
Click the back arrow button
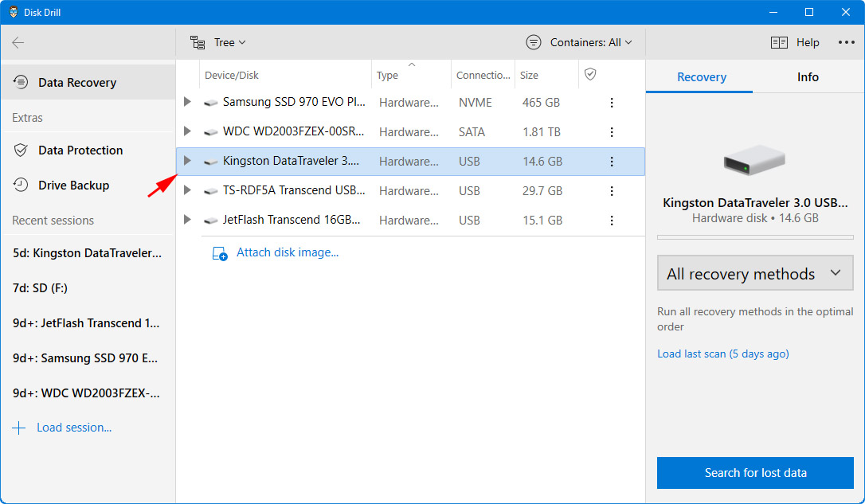(x=18, y=42)
